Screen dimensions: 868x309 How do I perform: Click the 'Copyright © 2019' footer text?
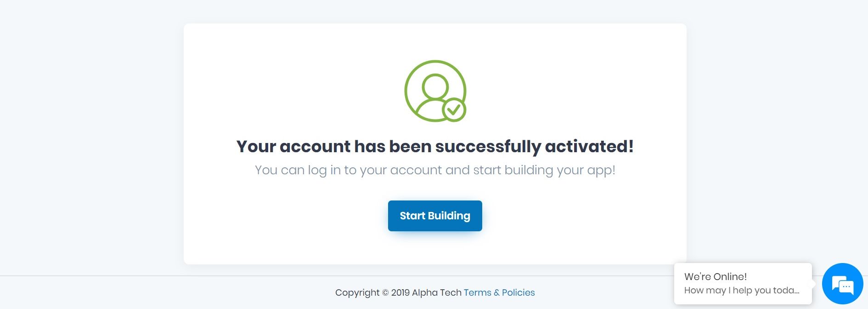372,293
